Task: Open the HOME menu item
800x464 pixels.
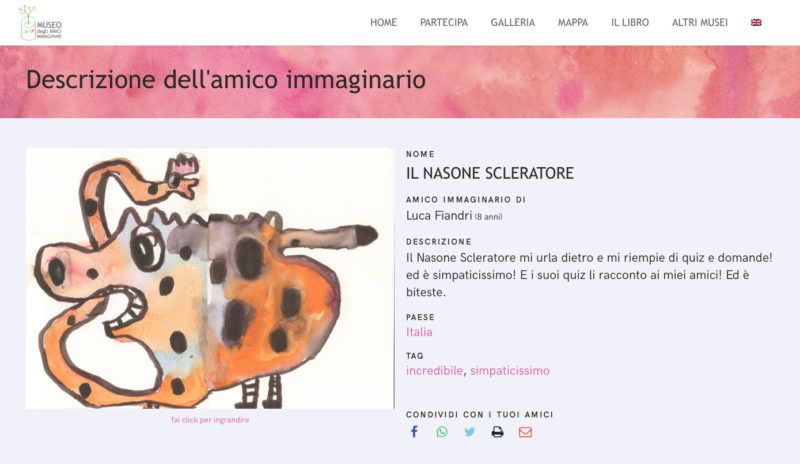Action: (x=384, y=22)
